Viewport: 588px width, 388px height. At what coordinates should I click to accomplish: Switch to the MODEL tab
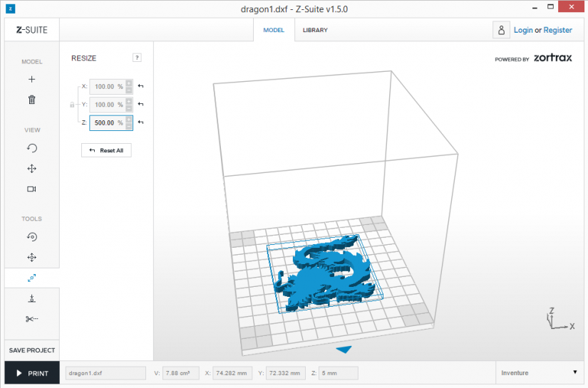pyautogui.click(x=274, y=30)
